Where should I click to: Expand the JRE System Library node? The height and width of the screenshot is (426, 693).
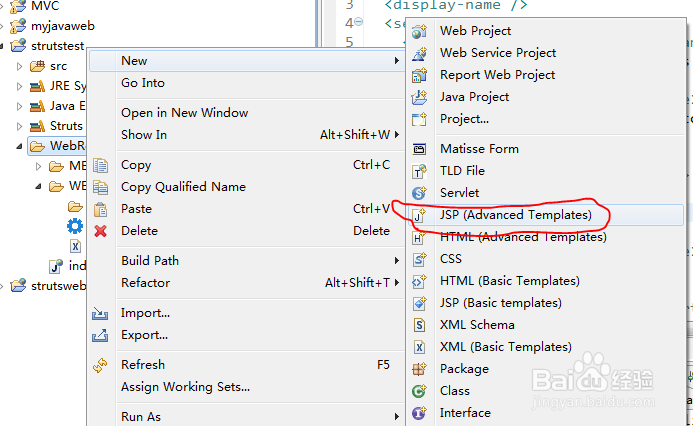pyautogui.click(x=19, y=86)
